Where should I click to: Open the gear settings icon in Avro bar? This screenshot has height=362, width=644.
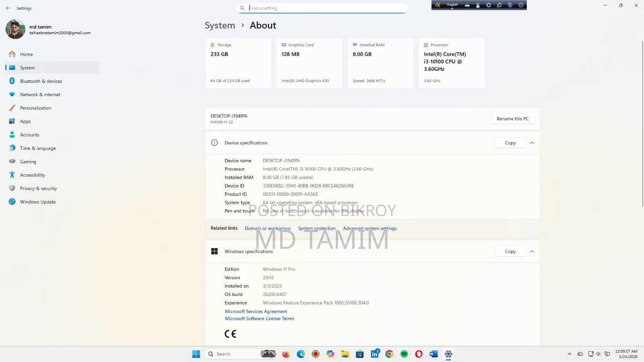pyautogui.click(x=489, y=5)
